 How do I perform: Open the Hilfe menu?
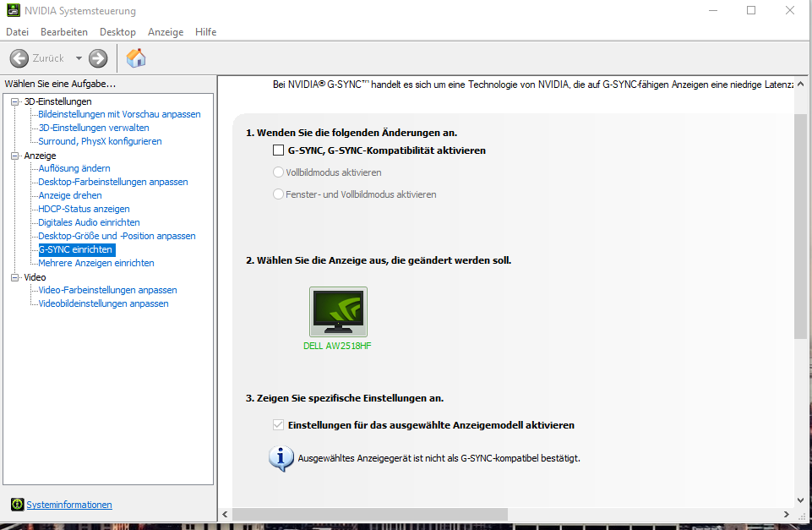pos(205,31)
